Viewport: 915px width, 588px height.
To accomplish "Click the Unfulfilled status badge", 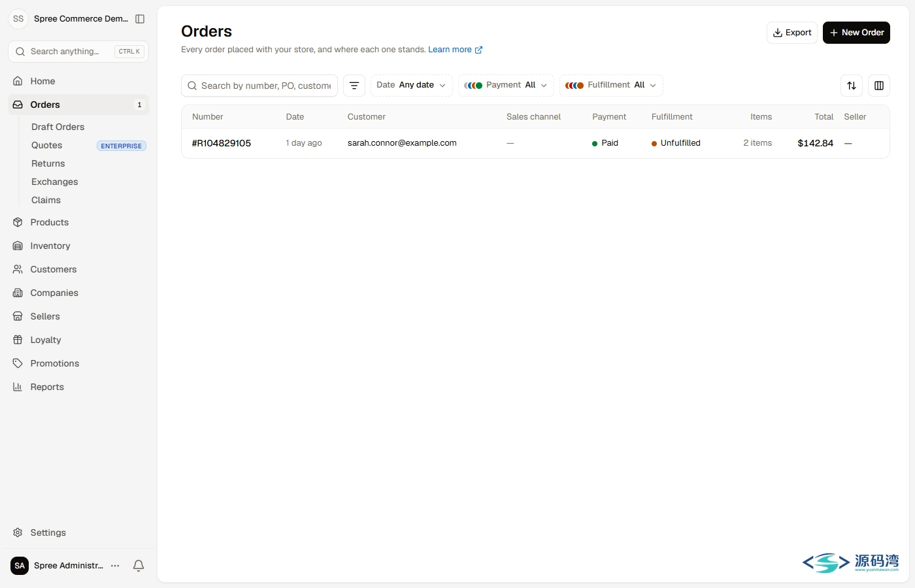I will (676, 143).
